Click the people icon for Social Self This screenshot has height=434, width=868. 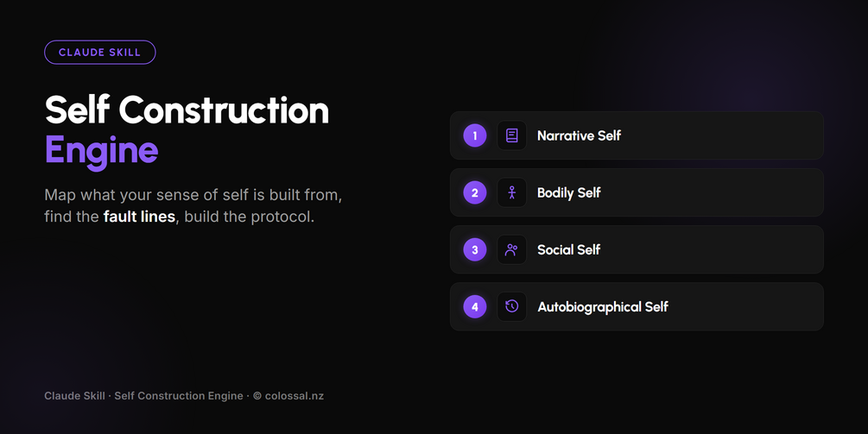(x=511, y=250)
